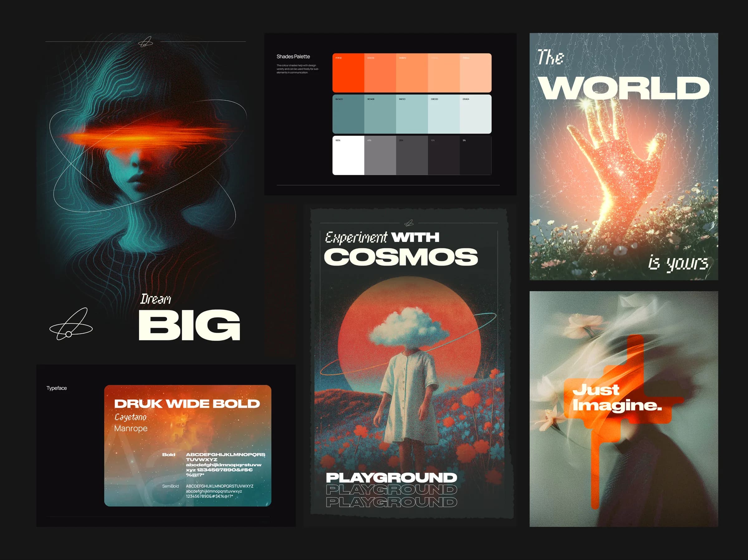Click the colour shades description paragraph
The image size is (748, 560).
click(298, 69)
